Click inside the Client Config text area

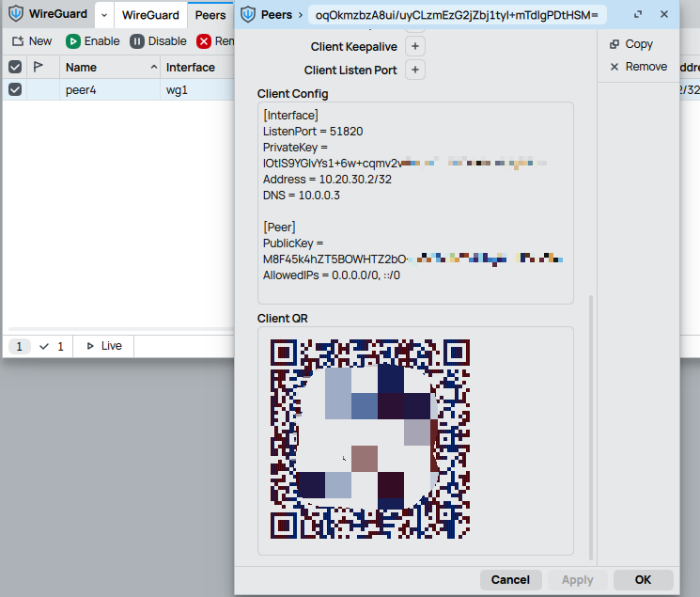(x=415, y=203)
